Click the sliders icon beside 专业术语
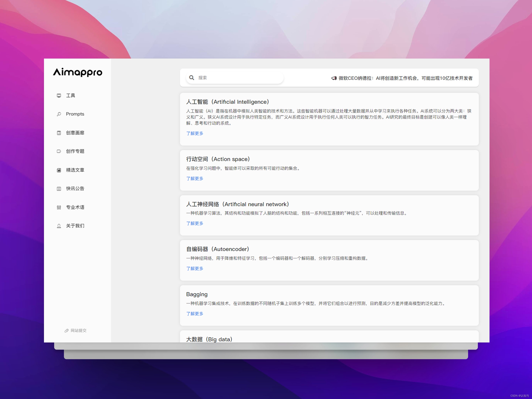The image size is (532, 399). tap(59, 207)
